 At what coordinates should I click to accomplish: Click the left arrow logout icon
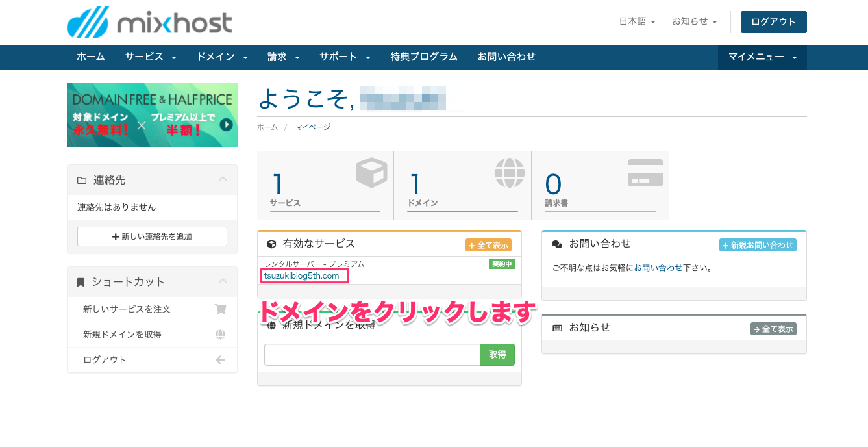tap(220, 360)
